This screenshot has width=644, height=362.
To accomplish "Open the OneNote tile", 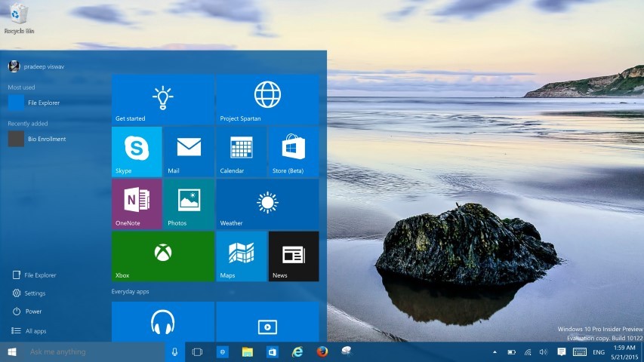I will point(137,204).
